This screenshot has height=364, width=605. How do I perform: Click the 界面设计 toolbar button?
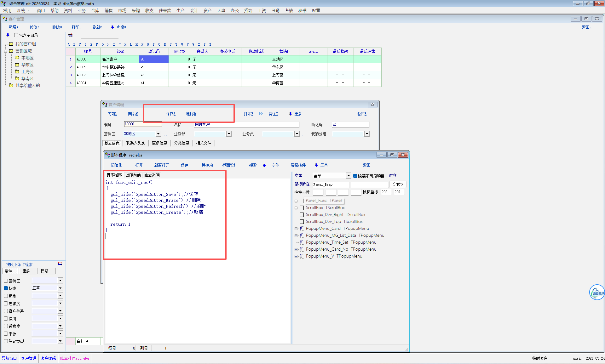tap(229, 165)
